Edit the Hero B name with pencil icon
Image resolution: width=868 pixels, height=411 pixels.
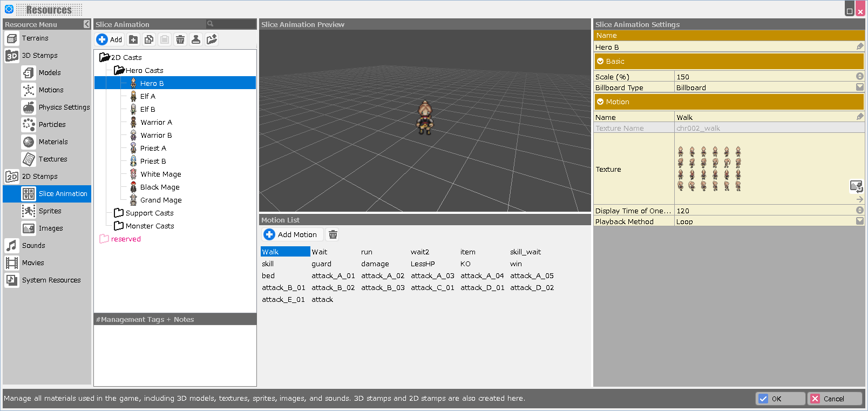point(860,47)
